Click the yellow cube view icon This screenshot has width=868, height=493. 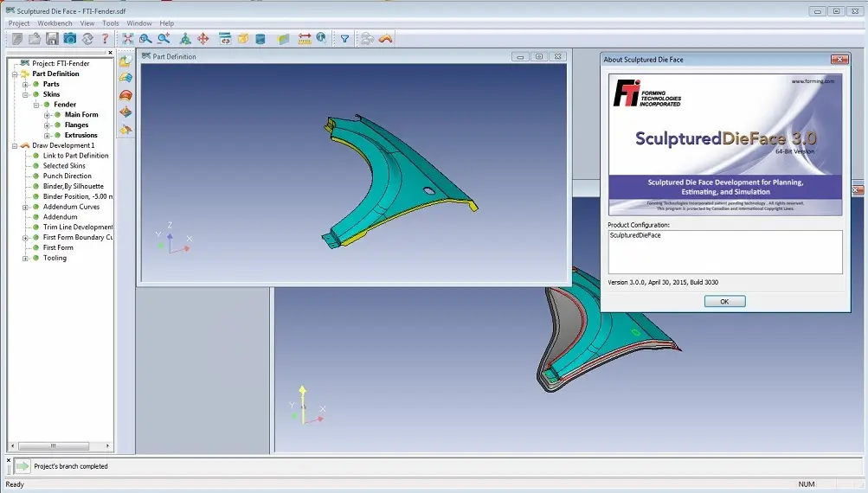pos(242,39)
